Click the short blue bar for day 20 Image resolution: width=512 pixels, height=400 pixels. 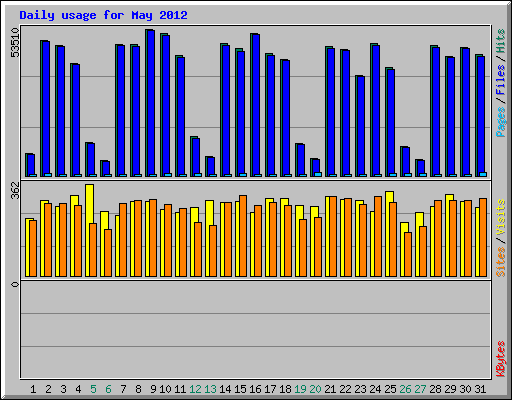(x=316, y=166)
